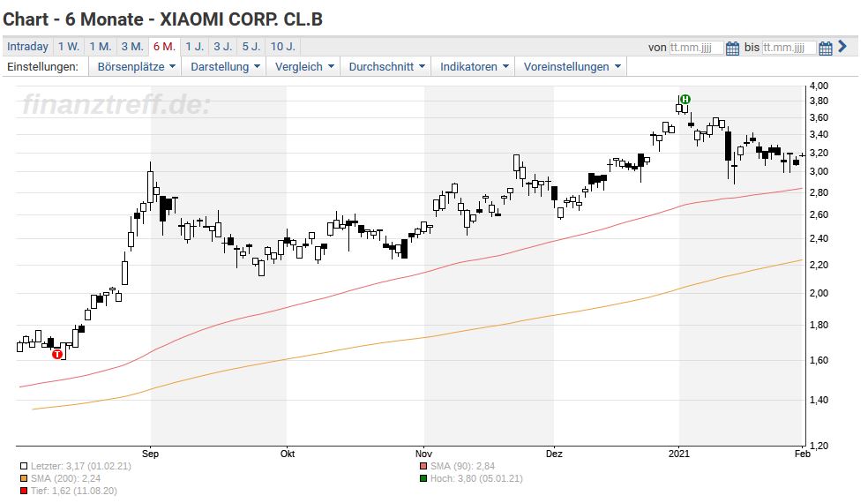Viewport: 868px width, 503px height.
Task: Click the 'Tief: 1,62 (11.08.20)' legend text
Action: click(x=73, y=491)
